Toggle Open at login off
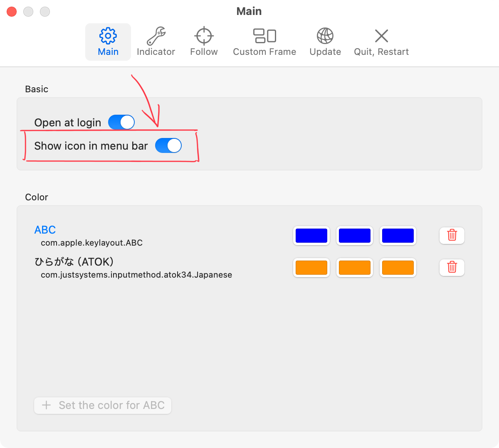 click(x=121, y=122)
